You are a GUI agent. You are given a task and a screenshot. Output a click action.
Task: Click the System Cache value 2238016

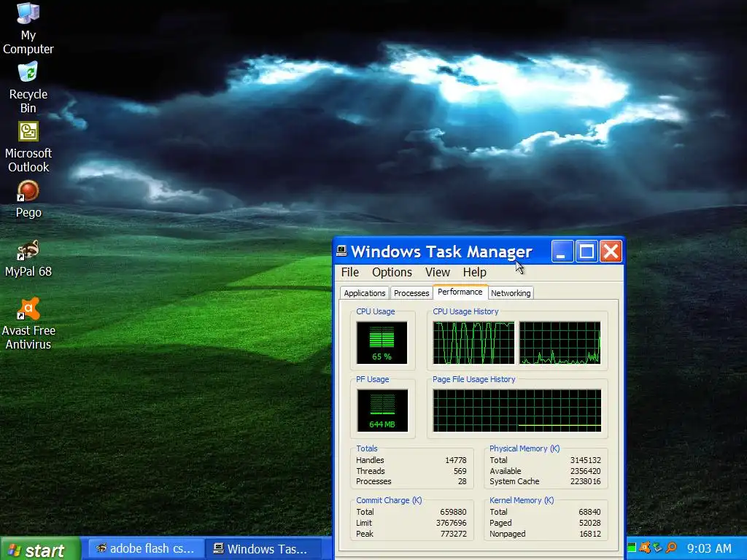(586, 481)
